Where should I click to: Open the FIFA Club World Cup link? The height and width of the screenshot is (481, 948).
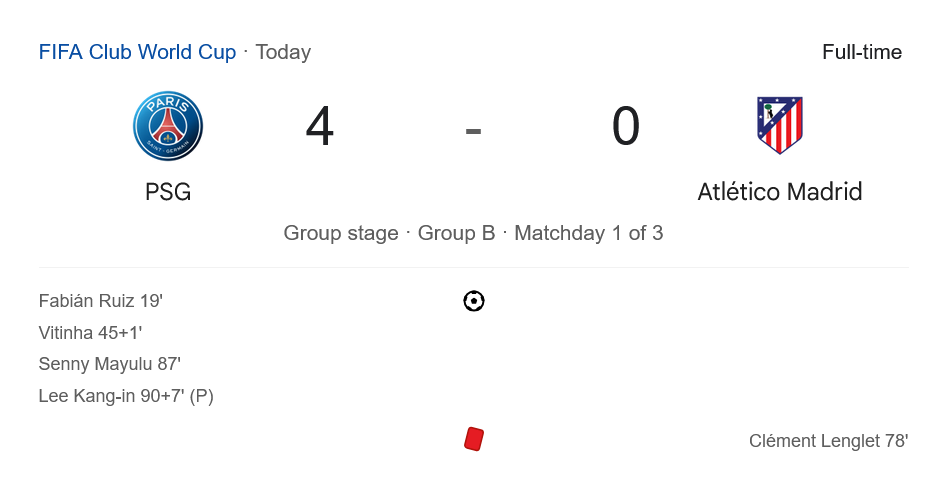(137, 52)
